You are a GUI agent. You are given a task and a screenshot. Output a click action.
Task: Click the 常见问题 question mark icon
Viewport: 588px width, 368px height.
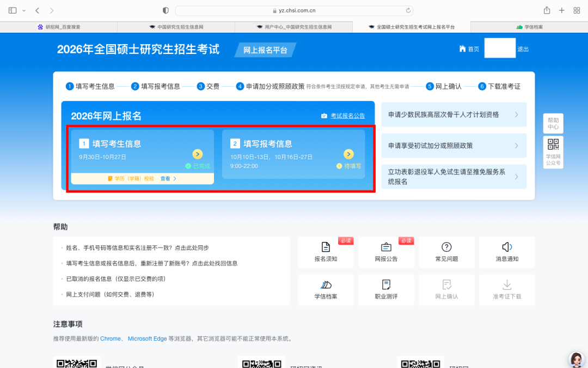point(446,248)
